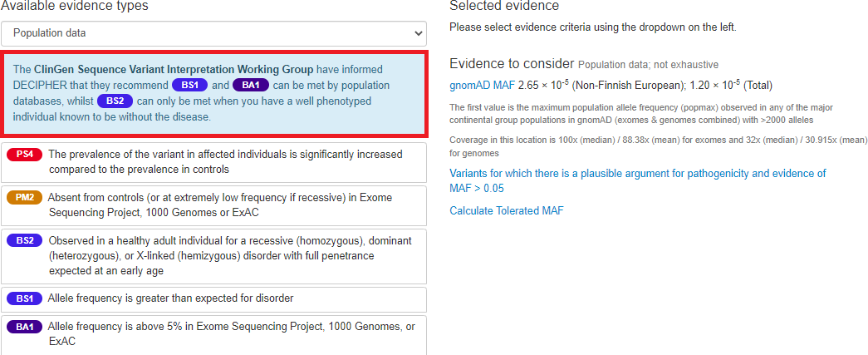Click the BA1 badge in criteria list

24,327
